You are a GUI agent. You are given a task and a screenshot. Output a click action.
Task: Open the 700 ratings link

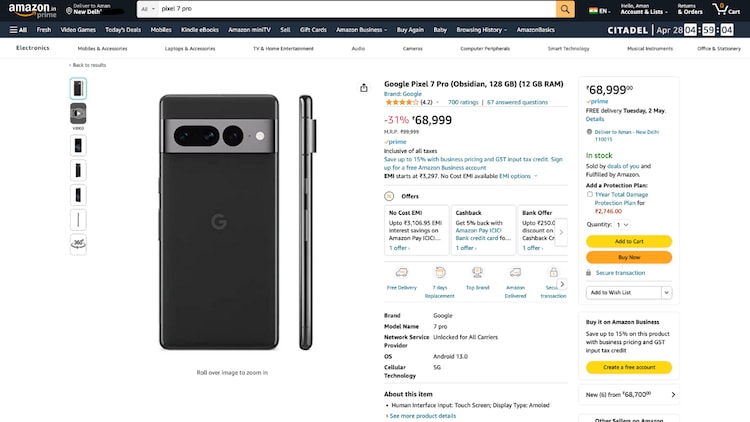(462, 102)
